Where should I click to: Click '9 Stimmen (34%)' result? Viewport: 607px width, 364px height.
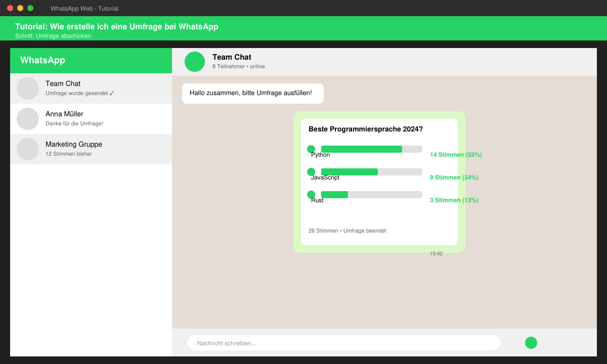(454, 177)
